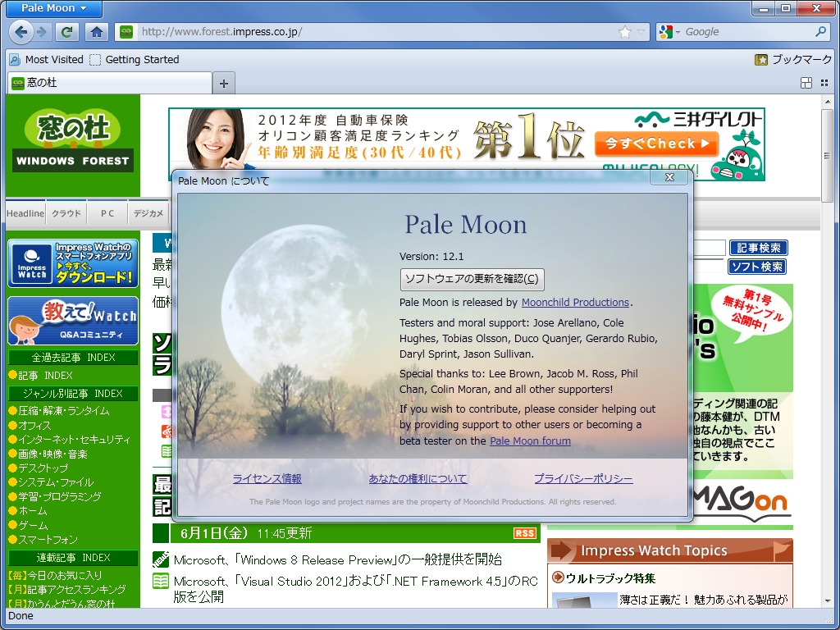Reload the page with the refresh icon

coord(66,31)
